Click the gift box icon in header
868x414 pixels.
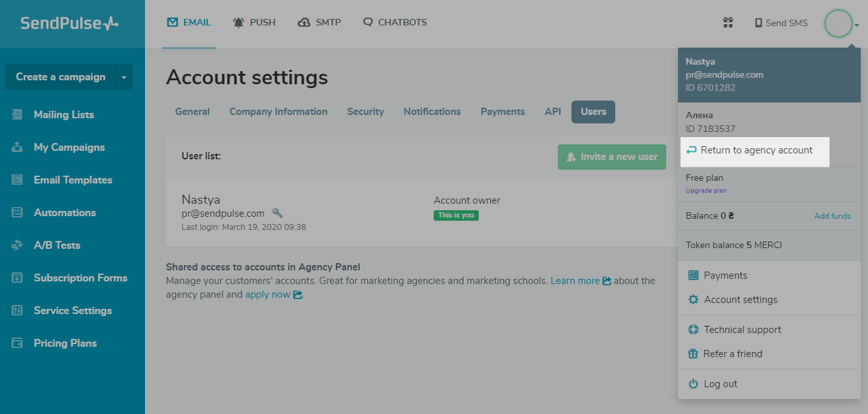(x=728, y=23)
